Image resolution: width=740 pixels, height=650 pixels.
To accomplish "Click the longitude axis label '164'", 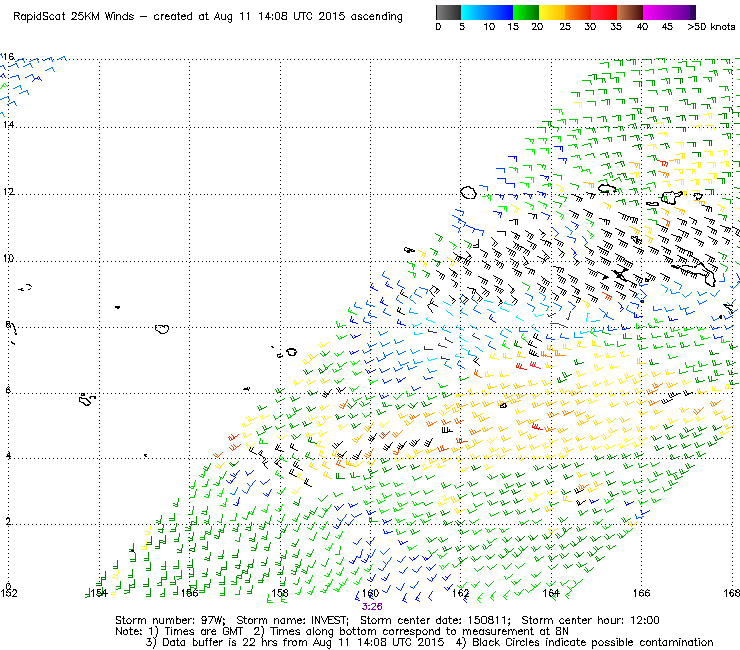I will [x=551, y=593].
